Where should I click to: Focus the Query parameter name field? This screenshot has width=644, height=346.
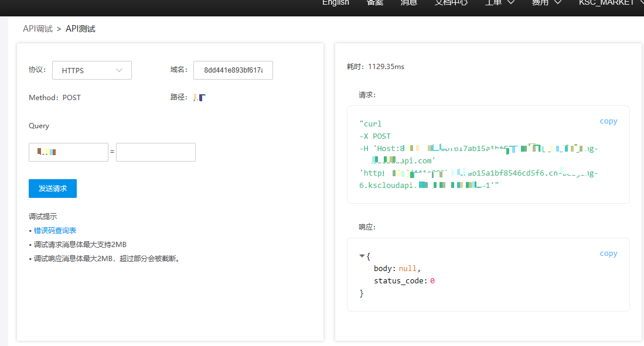pos(69,152)
